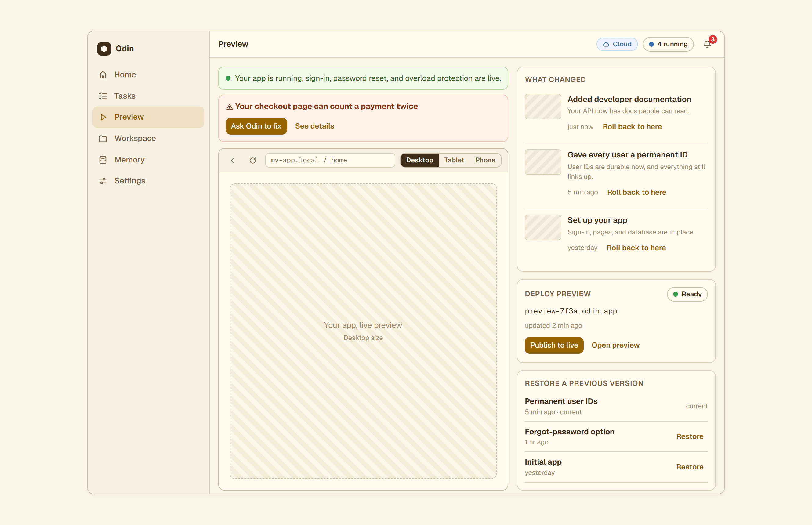Go back in the preview browser

(233, 160)
